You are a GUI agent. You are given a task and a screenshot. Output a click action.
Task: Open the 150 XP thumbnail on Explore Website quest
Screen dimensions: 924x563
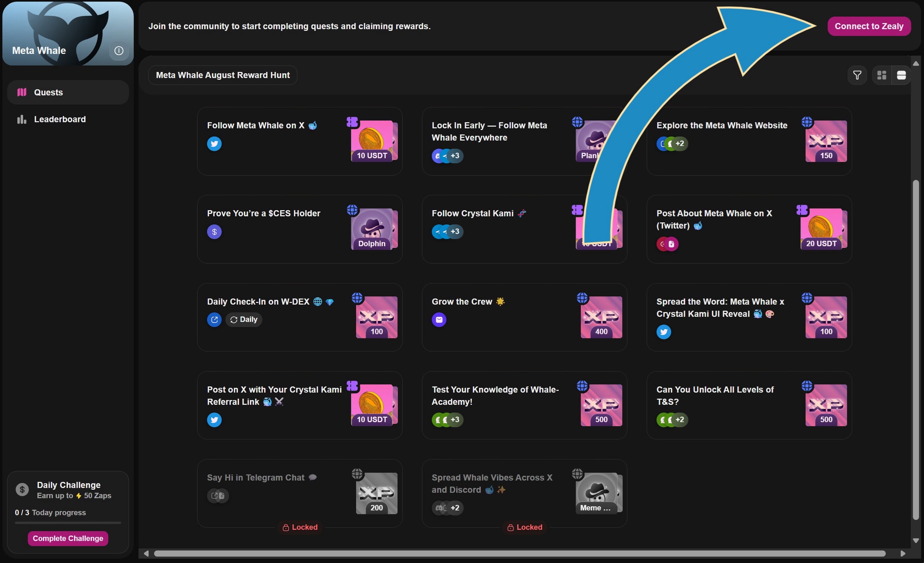pos(826,142)
